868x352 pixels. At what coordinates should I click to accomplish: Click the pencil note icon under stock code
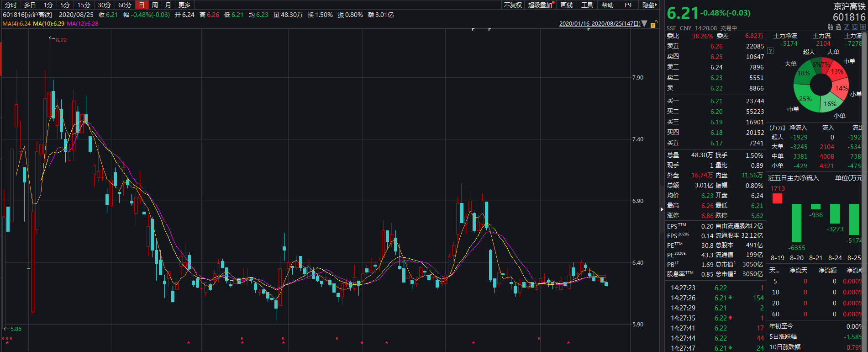click(847, 27)
